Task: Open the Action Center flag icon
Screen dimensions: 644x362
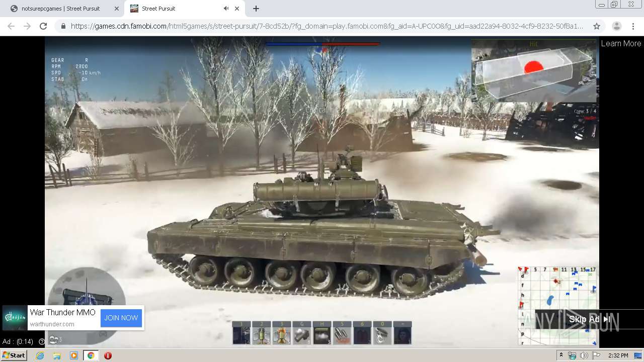Action: [596, 355]
